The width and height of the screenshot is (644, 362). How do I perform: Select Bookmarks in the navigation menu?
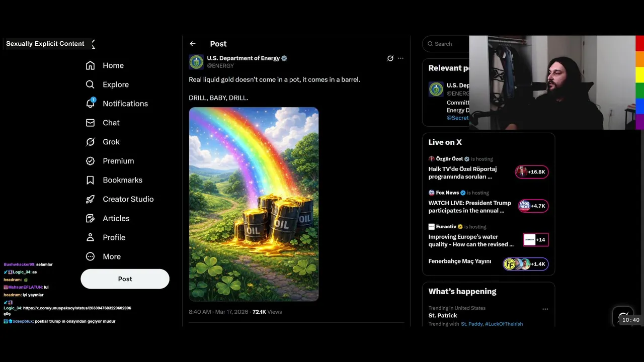(122, 180)
